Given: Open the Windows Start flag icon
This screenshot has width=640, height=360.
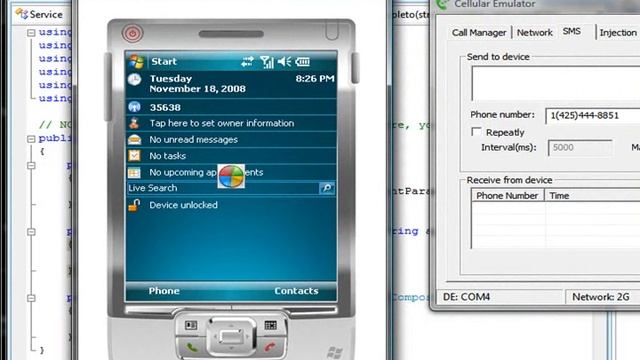Looking at the screenshot, I should tap(136, 62).
